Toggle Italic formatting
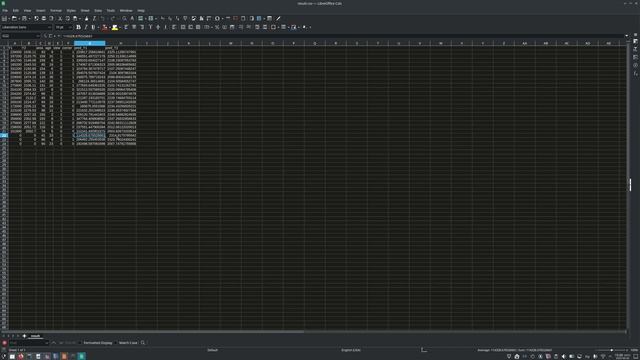 click(x=86, y=27)
